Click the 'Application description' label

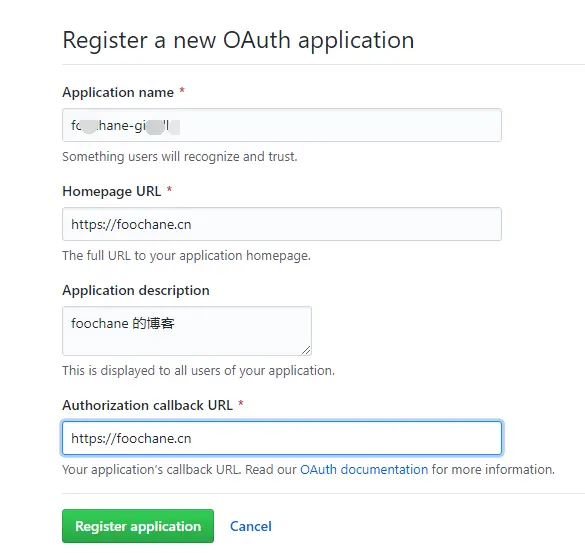[x=136, y=290]
